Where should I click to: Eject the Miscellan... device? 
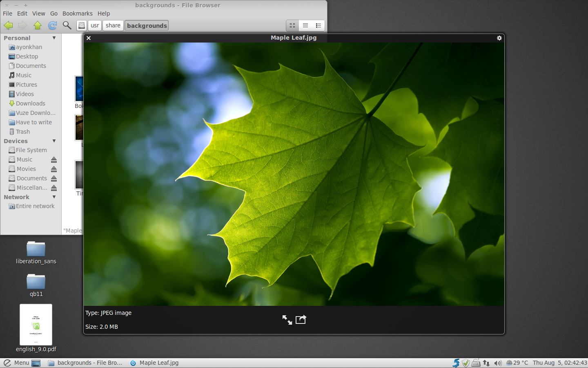54,188
